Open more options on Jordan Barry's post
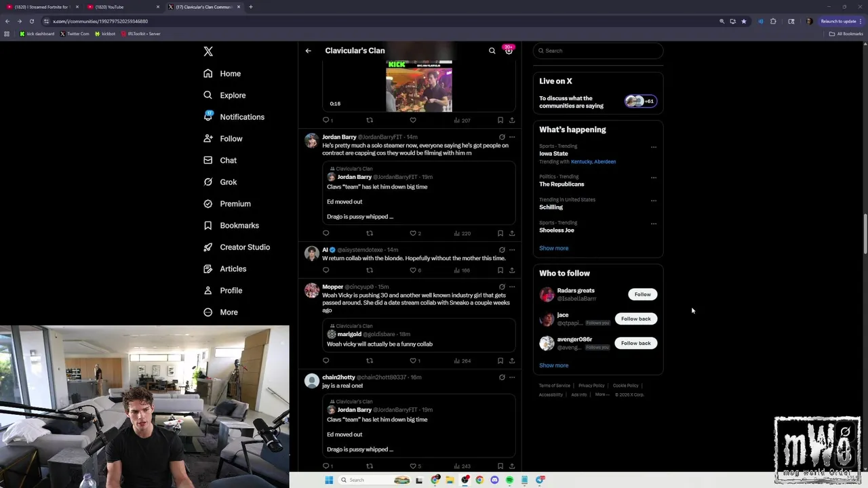 point(512,137)
